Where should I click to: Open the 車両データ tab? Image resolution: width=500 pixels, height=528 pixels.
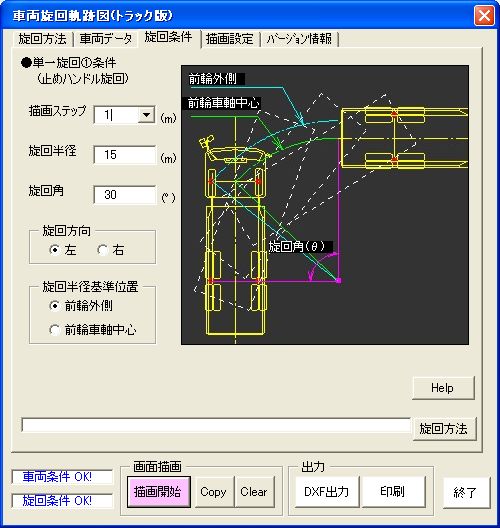click(106, 39)
